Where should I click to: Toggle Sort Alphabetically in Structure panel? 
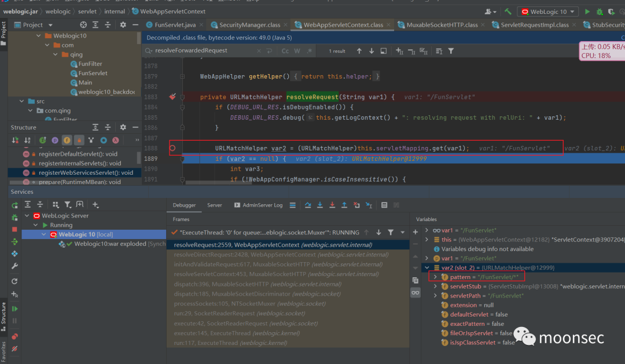pyautogui.click(x=27, y=140)
